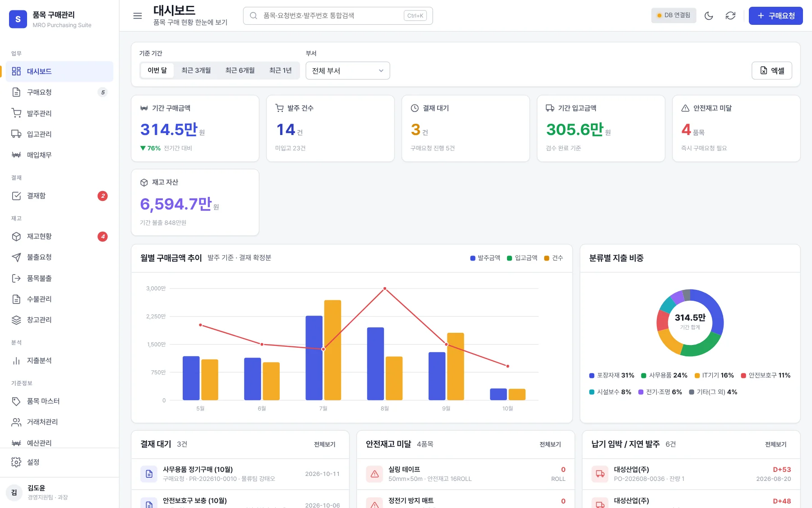Image resolution: width=812 pixels, height=508 pixels.
Task: Focus the 통합검색 search field
Action: 338,16
